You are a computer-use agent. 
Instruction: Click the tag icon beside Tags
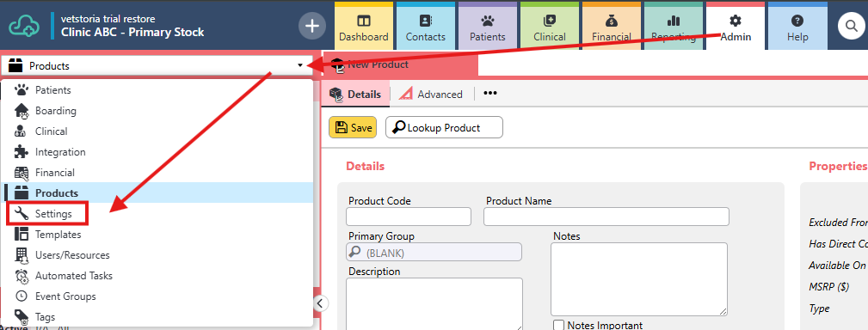point(21,317)
